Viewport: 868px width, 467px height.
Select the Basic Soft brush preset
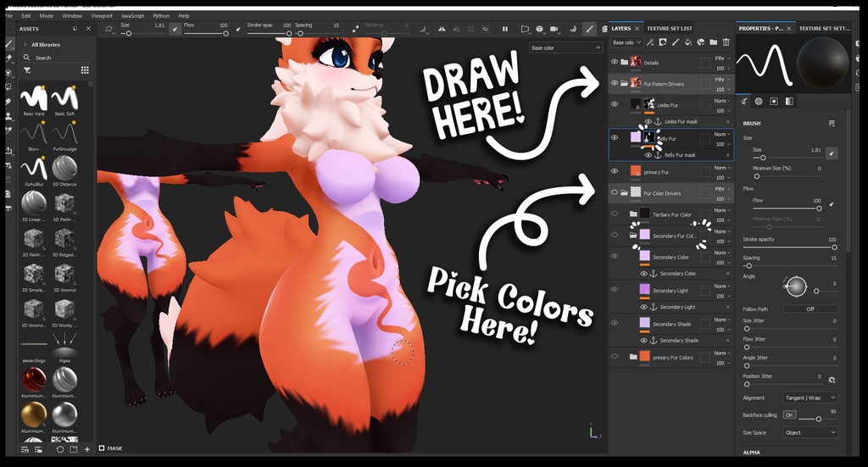64,98
